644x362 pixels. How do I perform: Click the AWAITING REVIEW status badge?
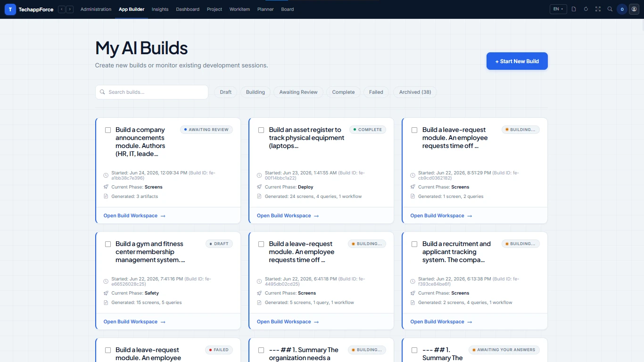point(206,130)
